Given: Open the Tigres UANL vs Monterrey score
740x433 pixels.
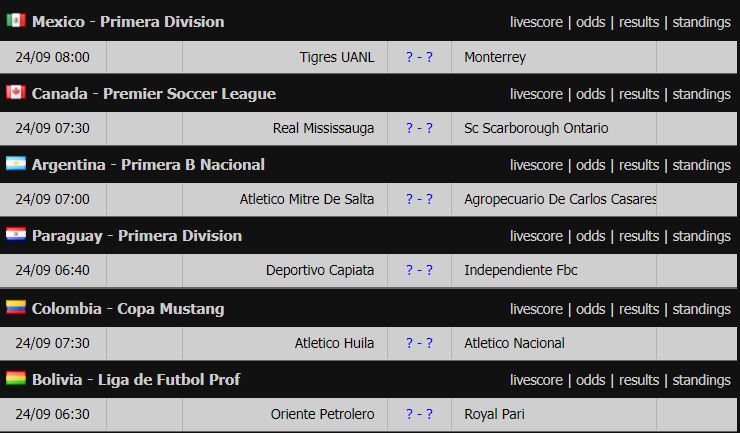Looking at the screenshot, I should pyautogui.click(x=419, y=57).
